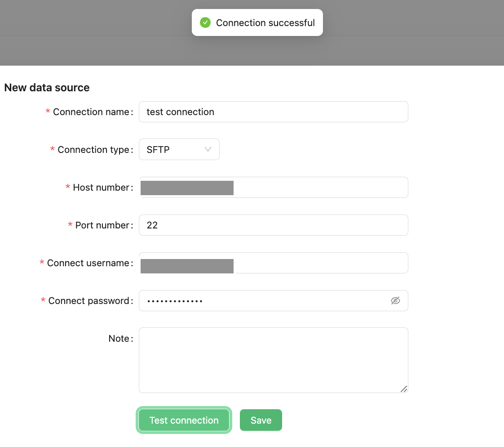Image resolution: width=504 pixels, height=447 pixels.
Task: Focus the Connection name input field
Action: pyautogui.click(x=273, y=112)
